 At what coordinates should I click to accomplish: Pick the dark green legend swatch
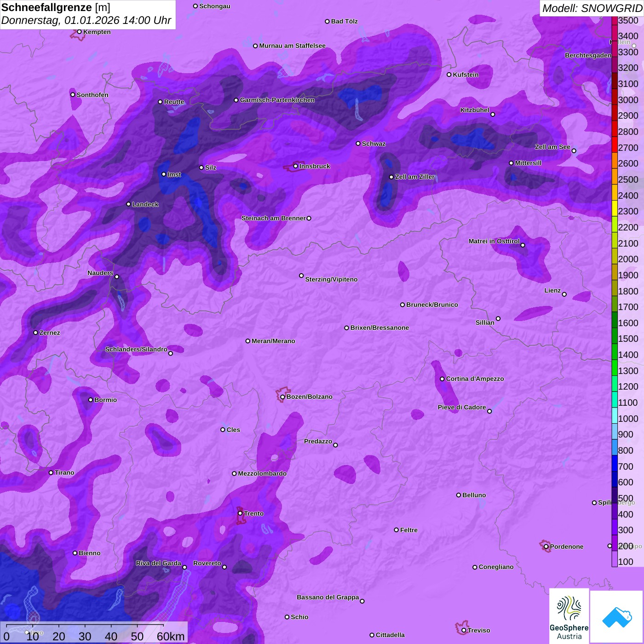(x=615, y=320)
